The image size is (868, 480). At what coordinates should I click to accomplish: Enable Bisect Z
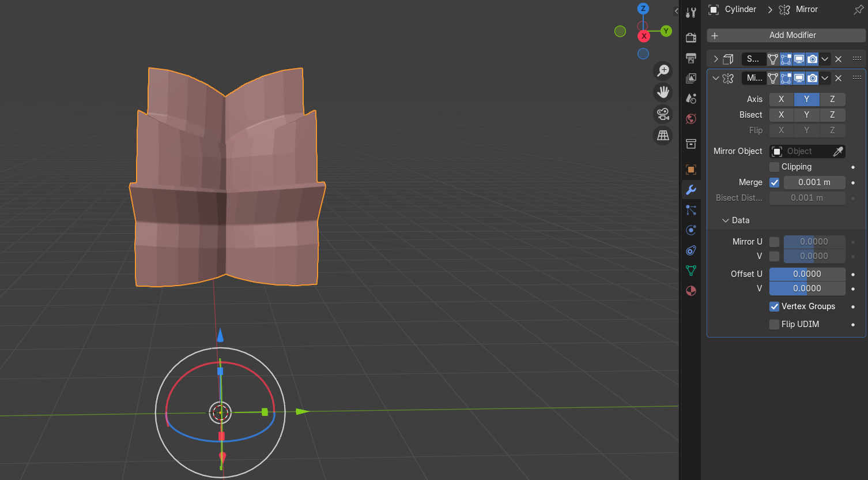832,115
